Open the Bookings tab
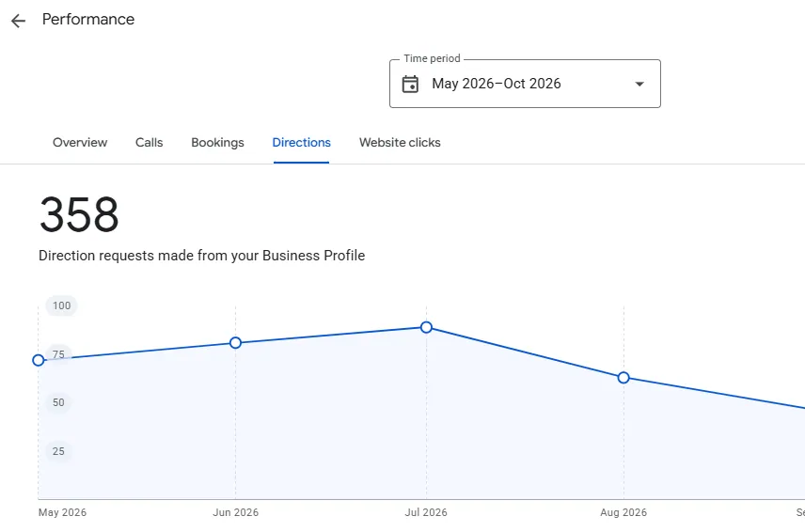The width and height of the screenshot is (805, 532). (x=217, y=143)
